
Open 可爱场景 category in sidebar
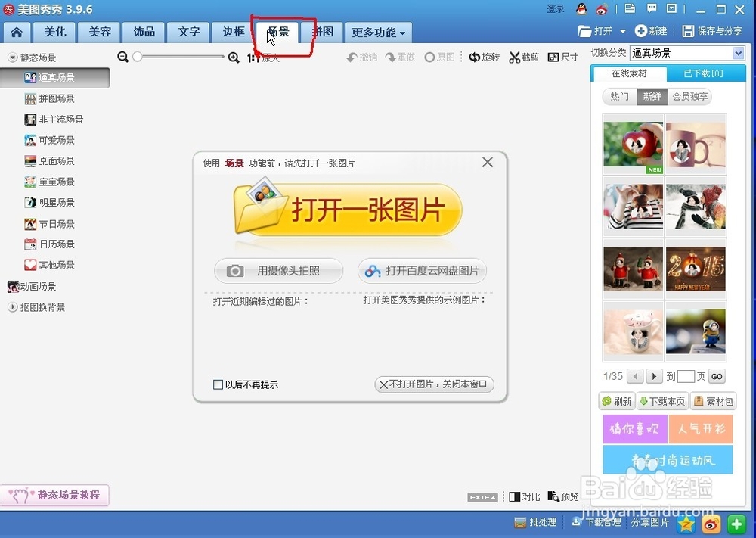tap(53, 140)
